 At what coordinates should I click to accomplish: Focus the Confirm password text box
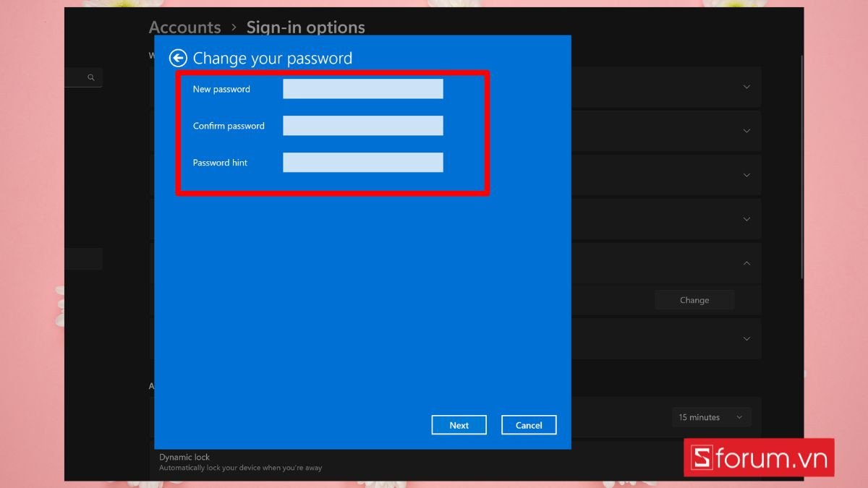[362, 126]
